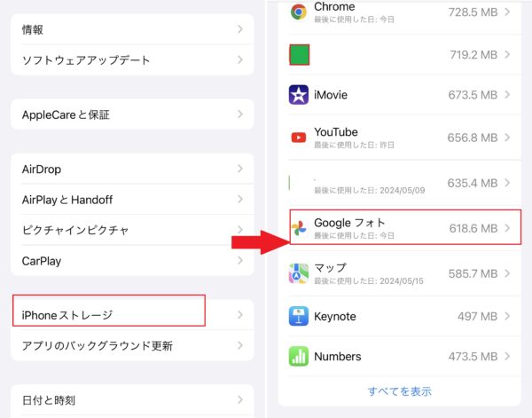Tap chevron beside Numbers 473.5 MB
Viewport: 532px width, 418px height.
tap(507, 356)
